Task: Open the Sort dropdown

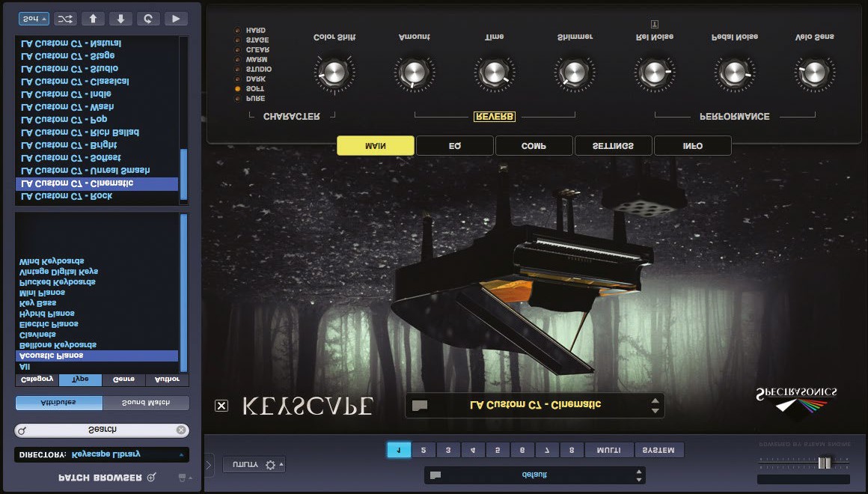Action: (34, 19)
